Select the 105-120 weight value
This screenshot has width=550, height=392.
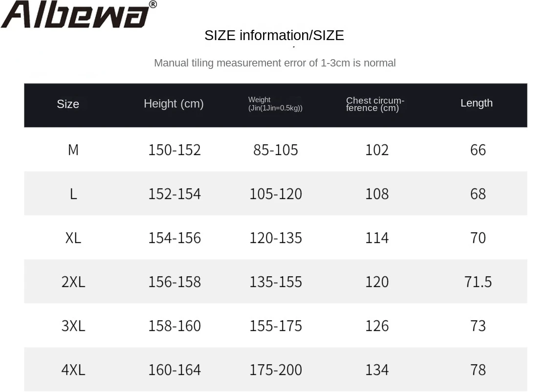[276, 194]
